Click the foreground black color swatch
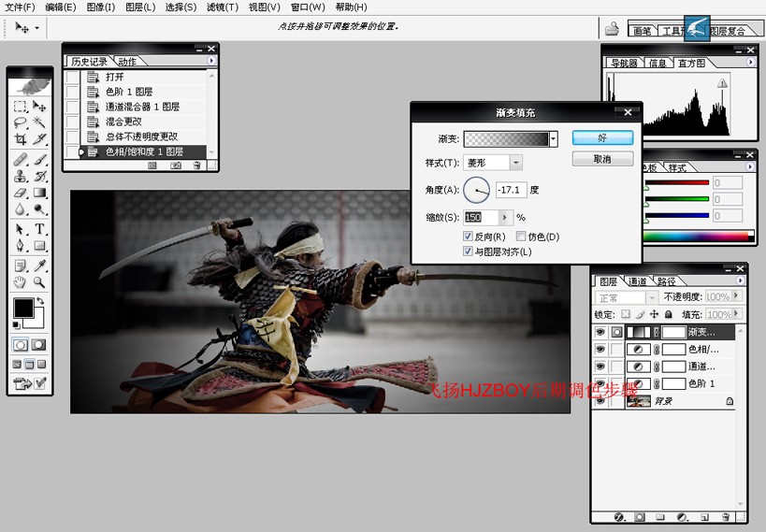This screenshot has height=532, width=766. (23, 309)
